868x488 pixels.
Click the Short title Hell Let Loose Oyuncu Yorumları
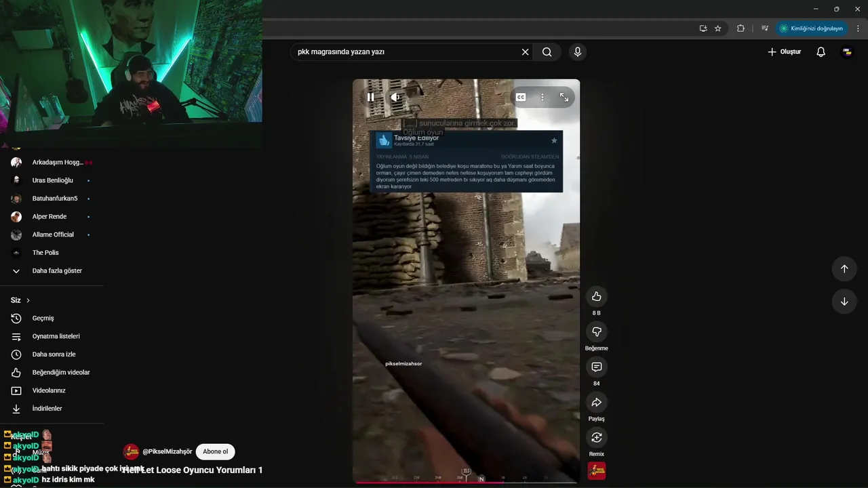pos(193,470)
